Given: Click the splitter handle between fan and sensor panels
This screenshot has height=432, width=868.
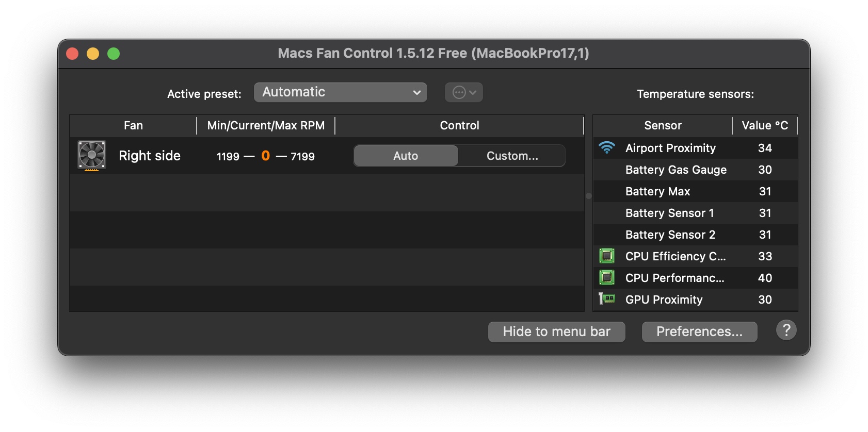Looking at the screenshot, I should (x=588, y=196).
